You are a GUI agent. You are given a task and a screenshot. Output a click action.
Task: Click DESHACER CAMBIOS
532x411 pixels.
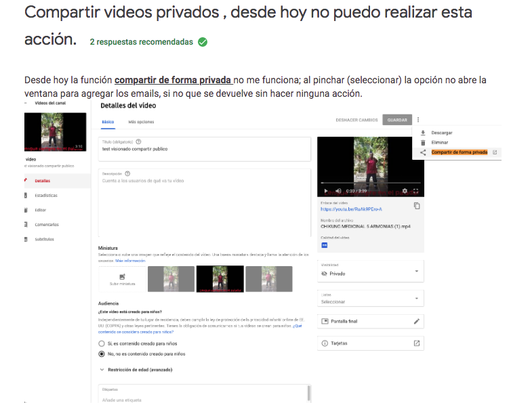(356, 120)
